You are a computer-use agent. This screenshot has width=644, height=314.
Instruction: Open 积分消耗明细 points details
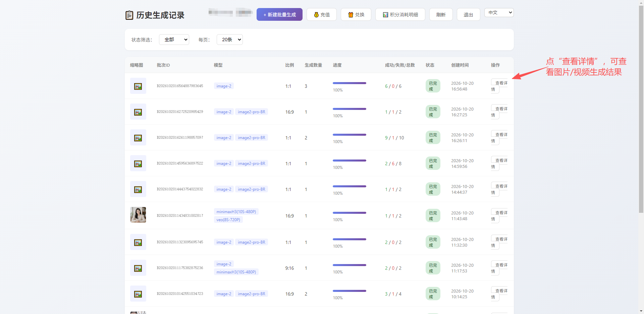(x=400, y=14)
